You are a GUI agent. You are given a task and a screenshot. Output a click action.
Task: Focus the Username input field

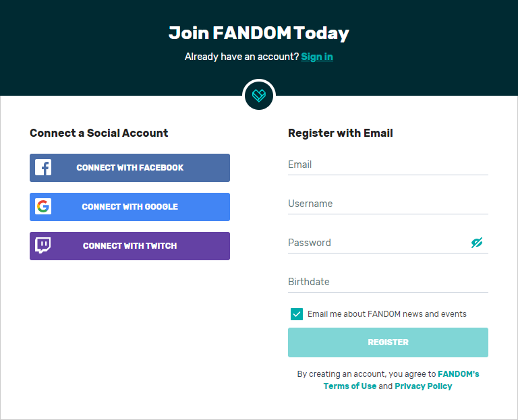click(388, 204)
